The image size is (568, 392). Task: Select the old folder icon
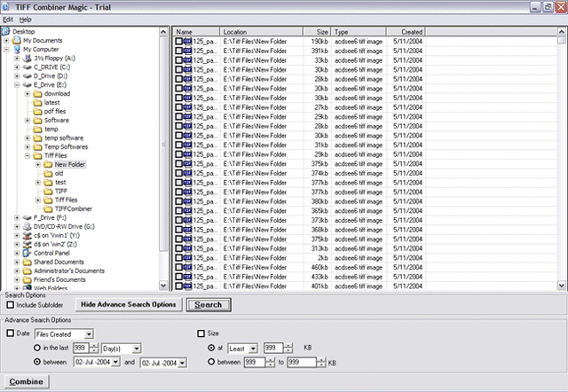[48, 173]
